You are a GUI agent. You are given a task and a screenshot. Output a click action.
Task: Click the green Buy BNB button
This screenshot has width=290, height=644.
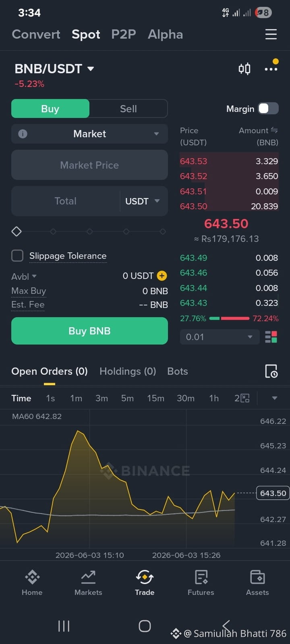click(89, 331)
